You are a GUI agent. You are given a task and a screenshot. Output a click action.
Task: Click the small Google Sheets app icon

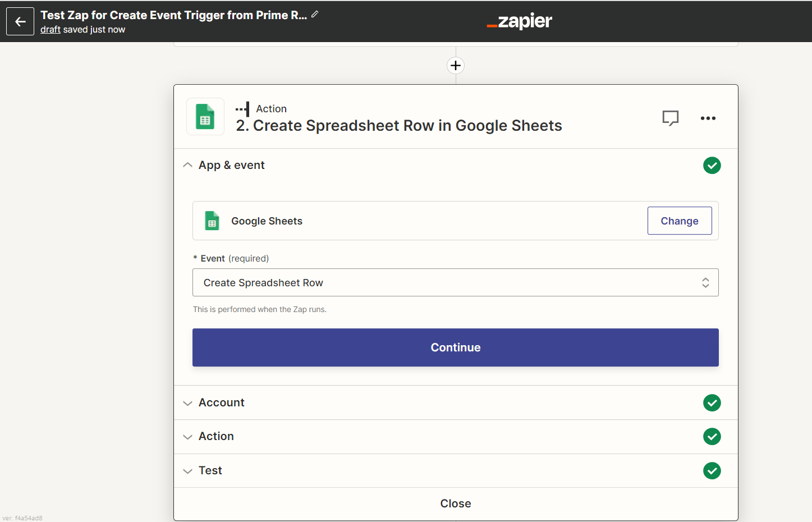212,221
